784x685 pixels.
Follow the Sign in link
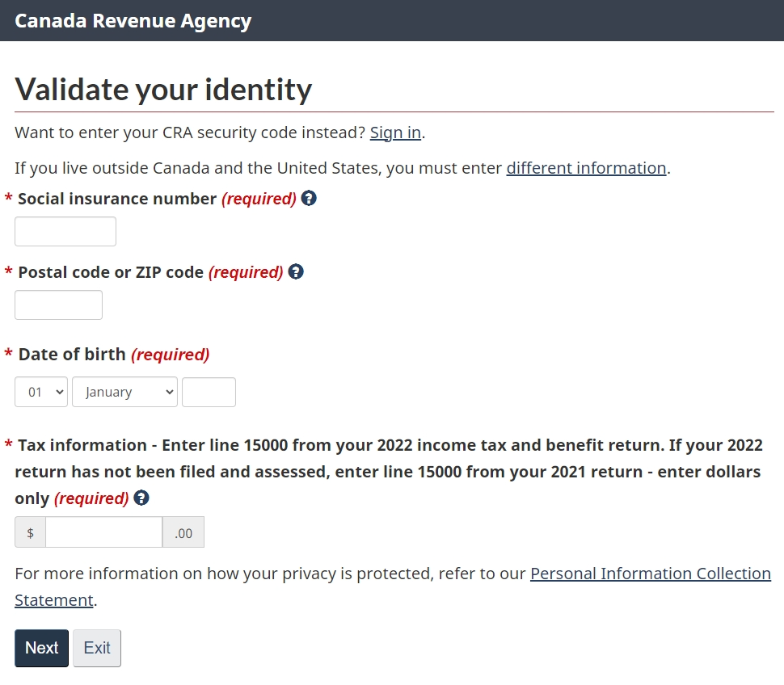tap(395, 133)
